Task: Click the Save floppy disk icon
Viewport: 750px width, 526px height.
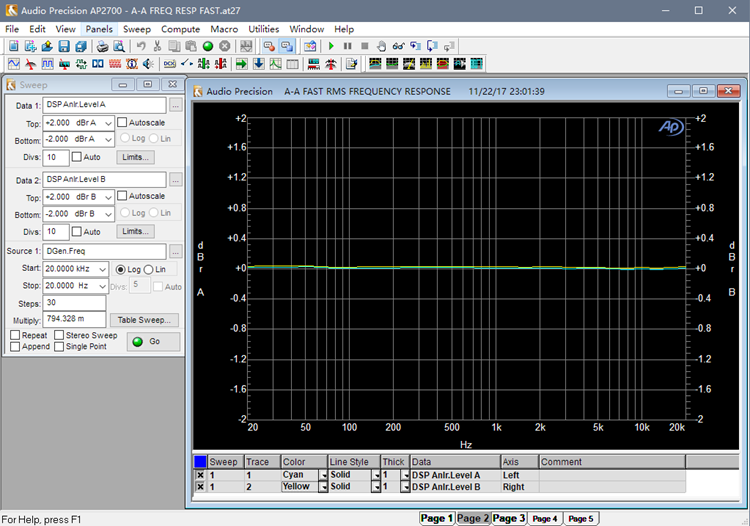Action: 64,46
